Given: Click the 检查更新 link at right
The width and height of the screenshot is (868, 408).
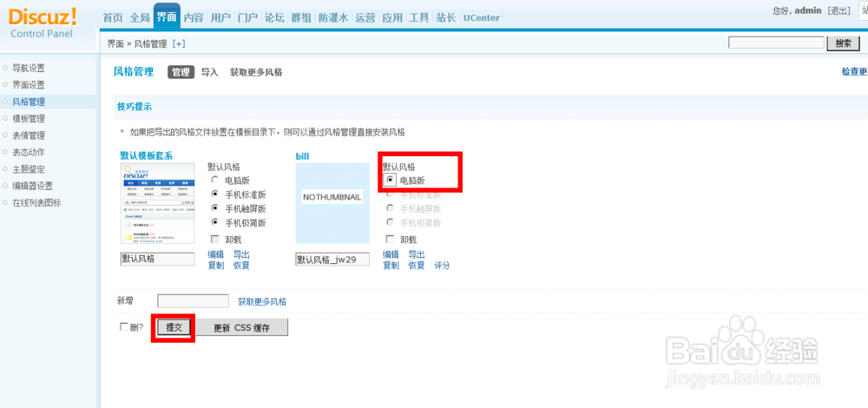Looking at the screenshot, I should 854,72.
